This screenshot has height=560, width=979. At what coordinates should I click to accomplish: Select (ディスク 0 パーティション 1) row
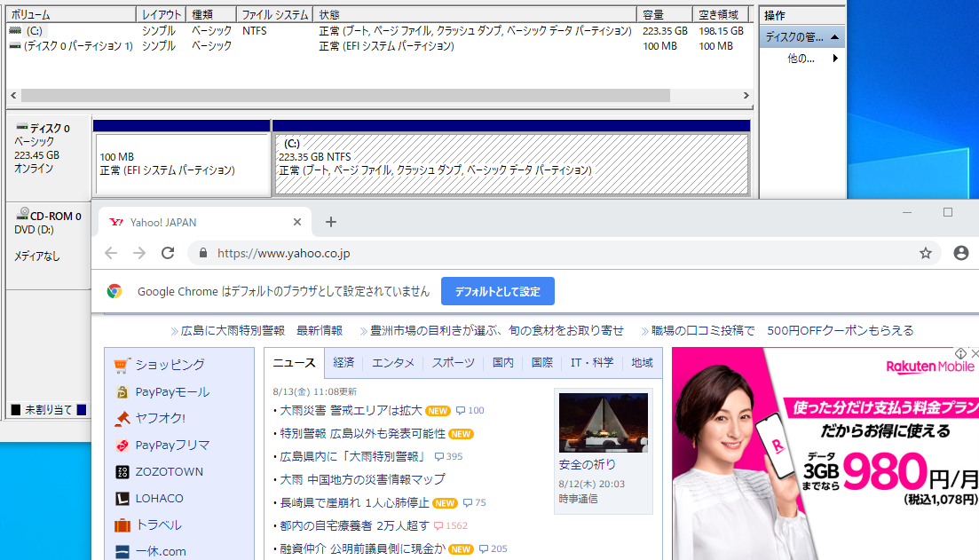378,45
